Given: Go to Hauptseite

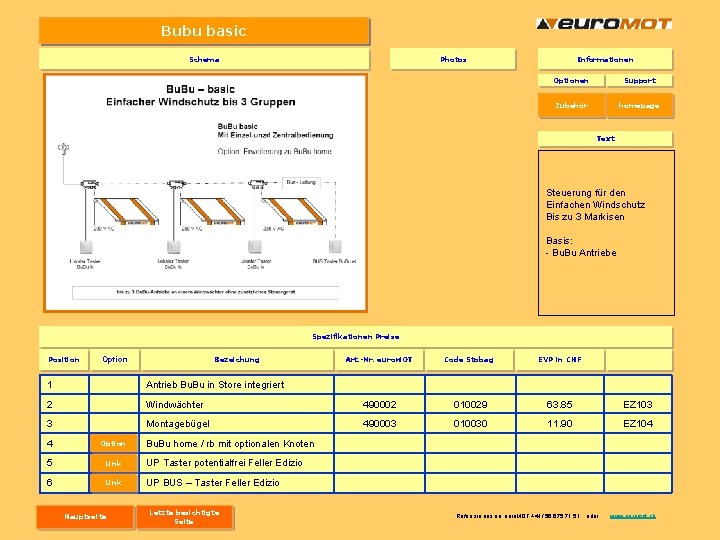Looking at the screenshot, I should (x=85, y=517).
